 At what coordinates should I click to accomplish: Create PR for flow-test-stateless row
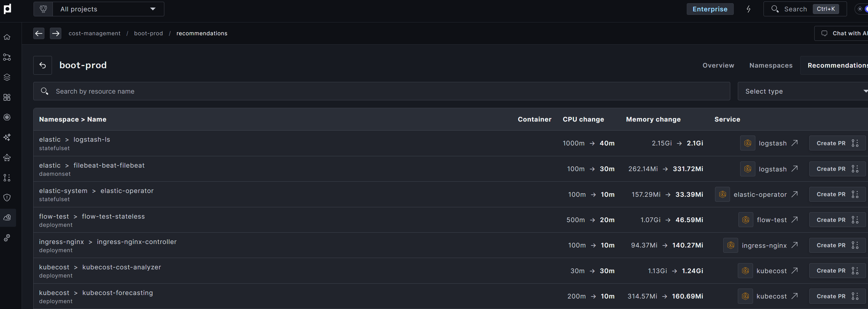[x=837, y=220]
